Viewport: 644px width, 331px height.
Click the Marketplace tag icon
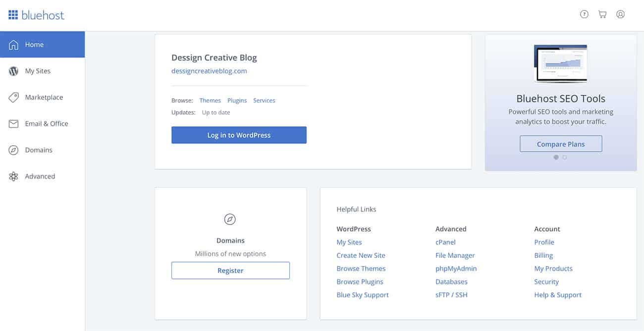tap(14, 97)
